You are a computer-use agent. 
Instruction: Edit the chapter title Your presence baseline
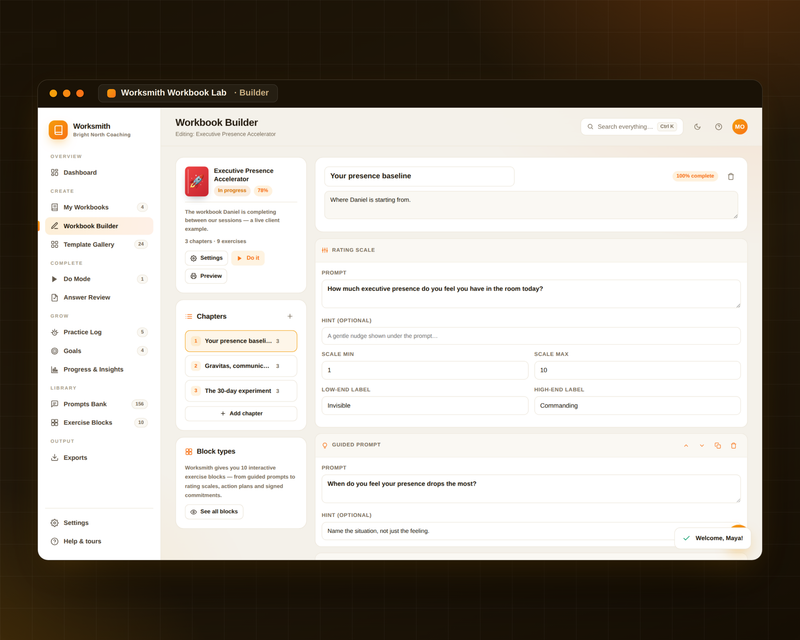pyautogui.click(x=419, y=176)
